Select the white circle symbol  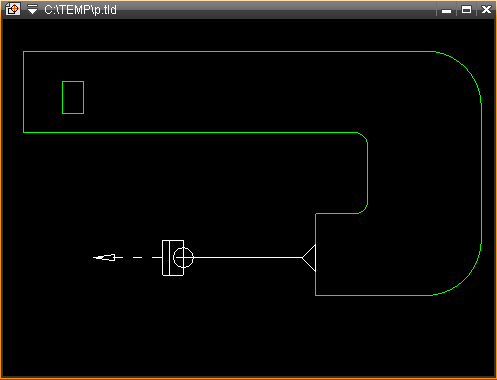(183, 257)
